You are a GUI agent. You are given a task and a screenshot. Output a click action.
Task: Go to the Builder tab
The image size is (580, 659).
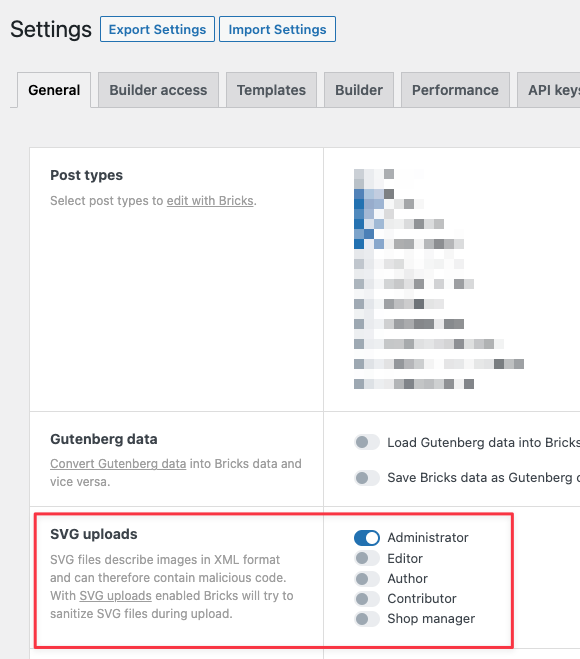tap(359, 90)
